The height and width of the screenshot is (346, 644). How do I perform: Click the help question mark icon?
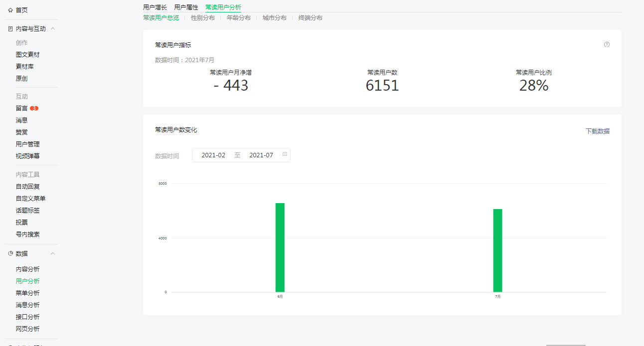[x=607, y=44]
